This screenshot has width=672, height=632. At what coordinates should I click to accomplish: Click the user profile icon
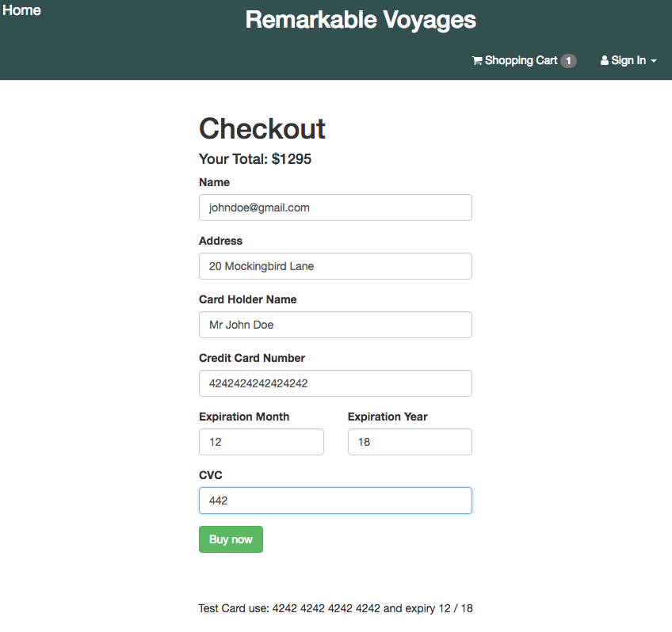(605, 60)
